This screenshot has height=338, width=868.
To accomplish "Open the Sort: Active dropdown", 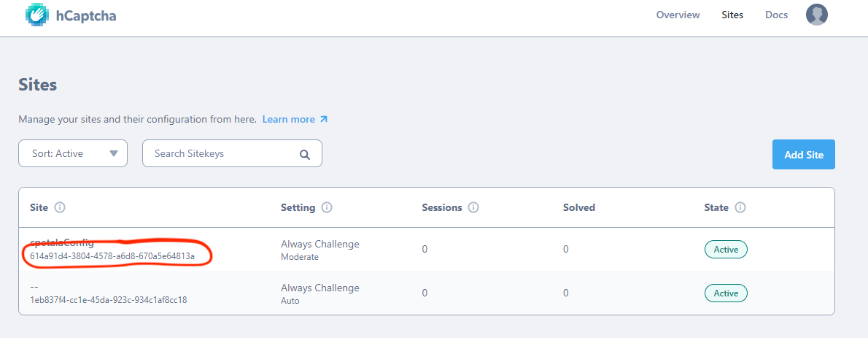I will (73, 153).
